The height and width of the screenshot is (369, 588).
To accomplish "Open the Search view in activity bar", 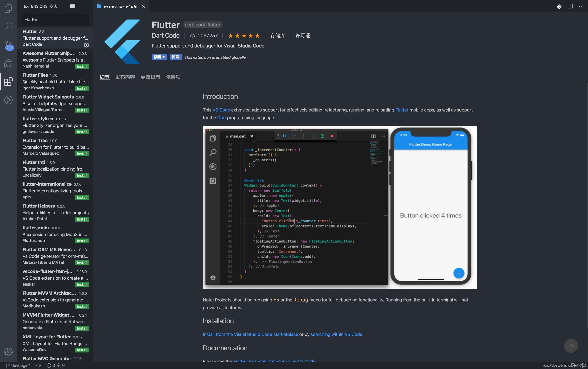I will 8,26.
